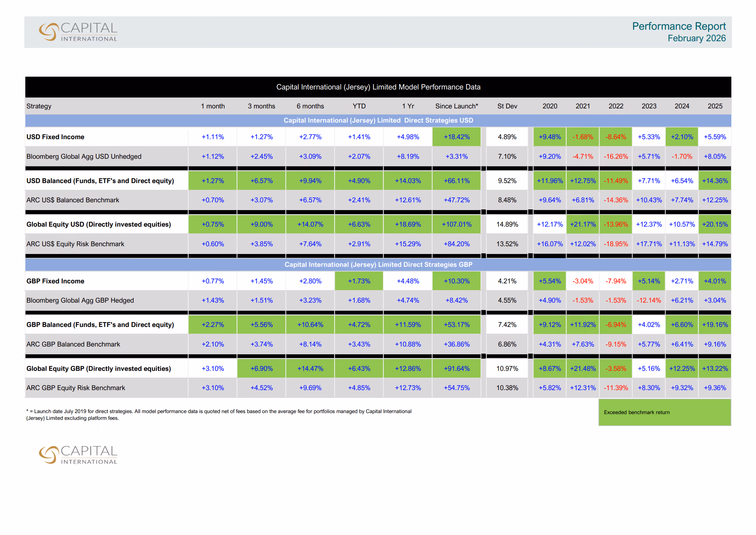The width and height of the screenshot is (756, 535).
Task: Click GBP Fixed Income's YTD value '+1.73%'
Action: point(359,281)
